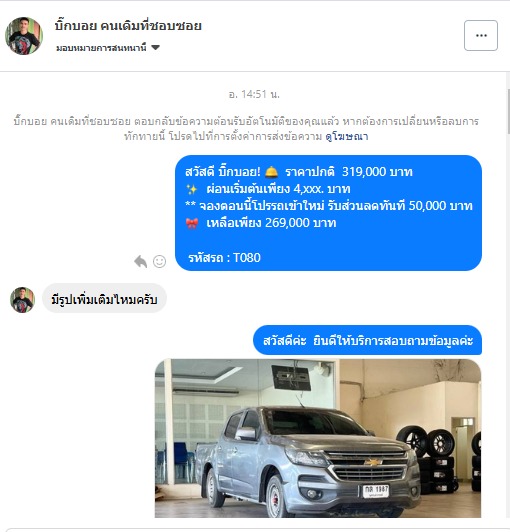
Task: Click the bell emoji in greeting message
Action: 271,172
